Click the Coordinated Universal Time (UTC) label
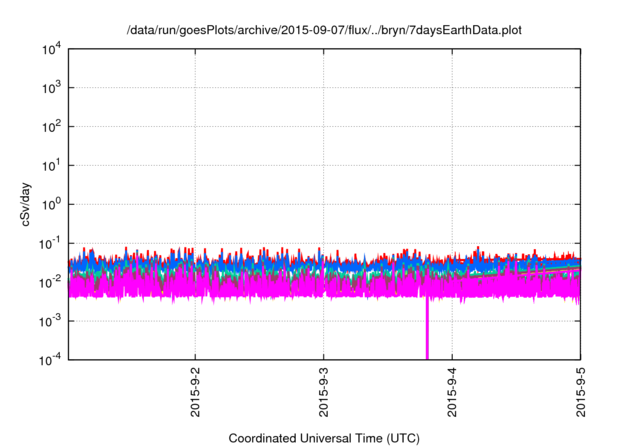 point(324,438)
